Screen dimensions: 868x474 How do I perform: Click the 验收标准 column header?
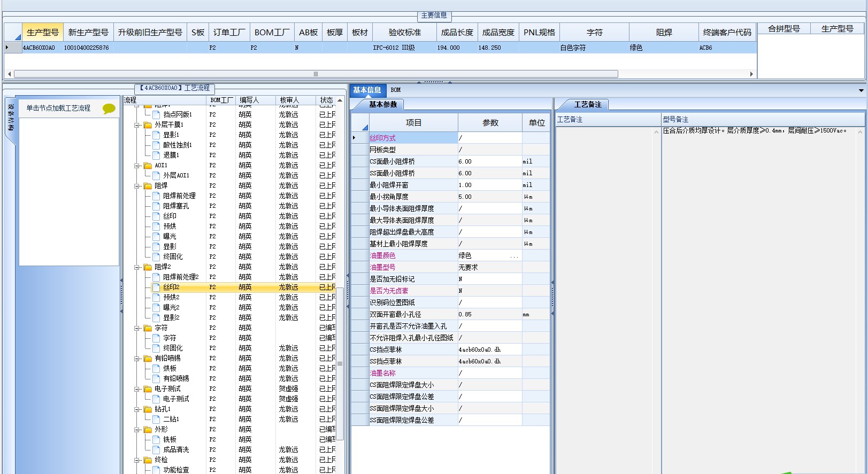[x=405, y=32]
